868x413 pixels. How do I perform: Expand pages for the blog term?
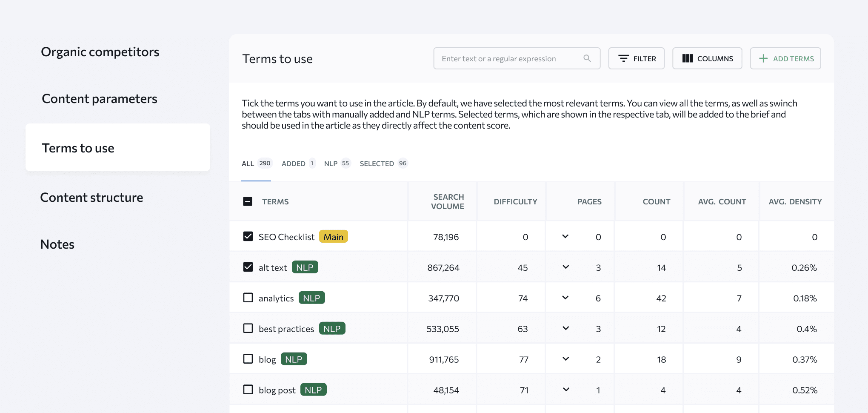pyautogui.click(x=565, y=359)
